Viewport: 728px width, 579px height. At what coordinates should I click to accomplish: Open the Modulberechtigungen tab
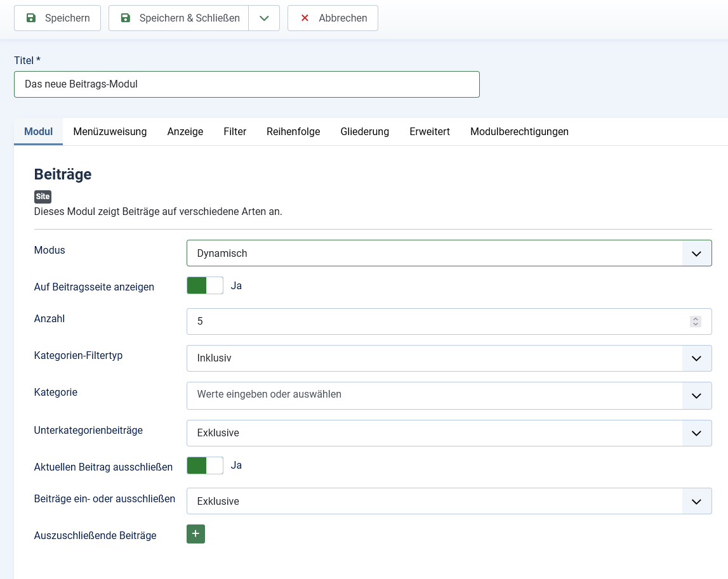(x=519, y=132)
